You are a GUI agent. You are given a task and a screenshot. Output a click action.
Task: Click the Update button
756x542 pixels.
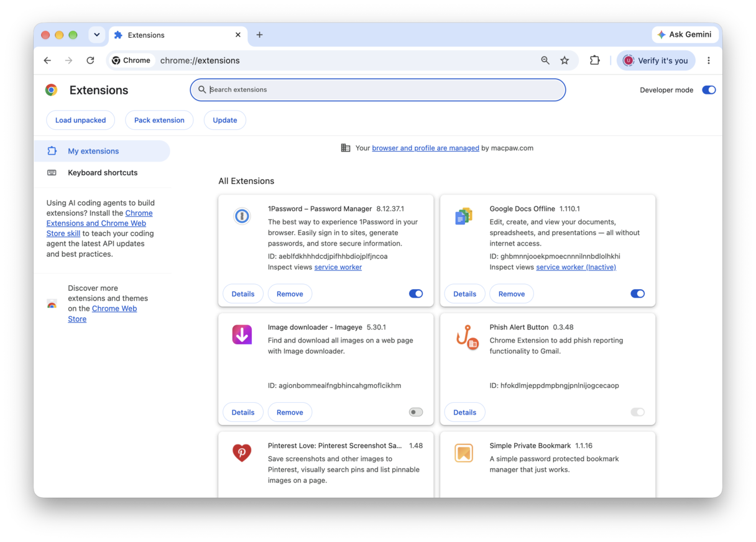(225, 120)
